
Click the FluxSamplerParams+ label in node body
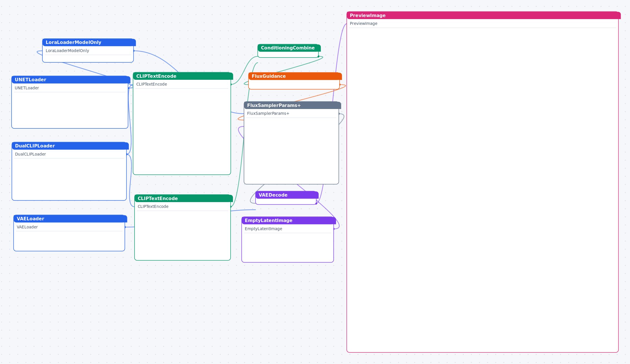(x=268, y=113)
